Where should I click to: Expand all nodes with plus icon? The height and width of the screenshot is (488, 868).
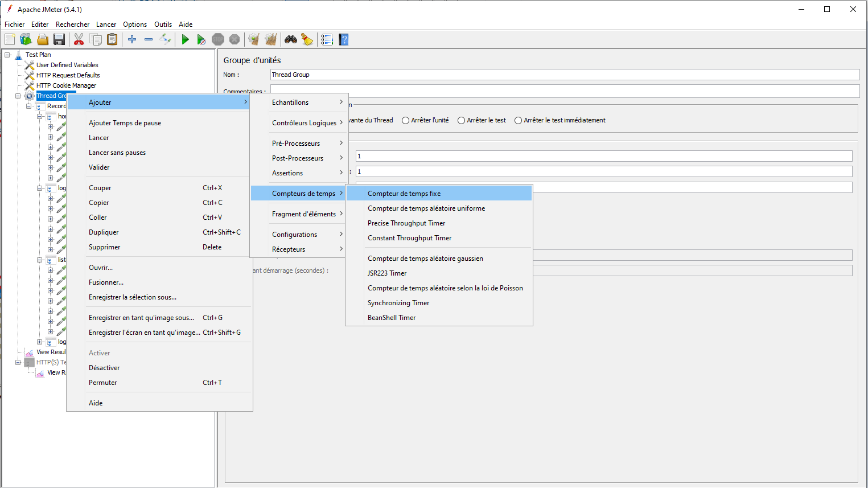tap(132, 39)
